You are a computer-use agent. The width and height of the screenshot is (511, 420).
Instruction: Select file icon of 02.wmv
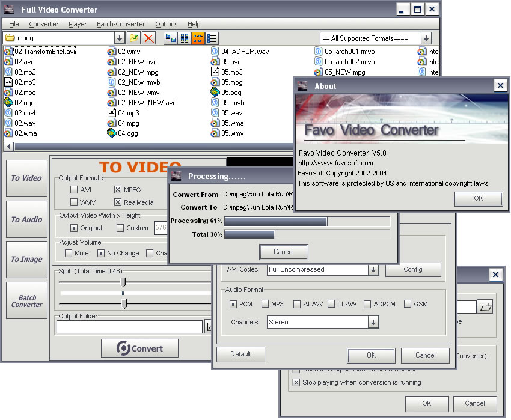[112, 51]
